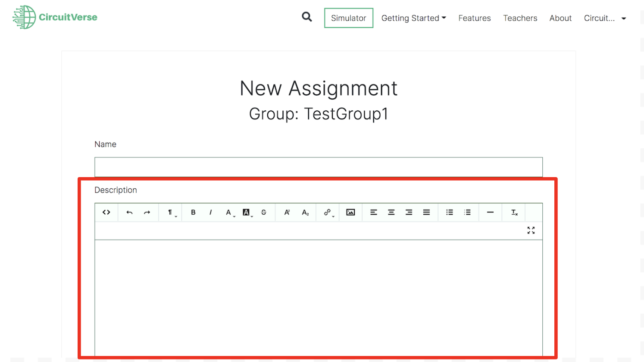
Task: Align text to the center
Action: point(391,212)
